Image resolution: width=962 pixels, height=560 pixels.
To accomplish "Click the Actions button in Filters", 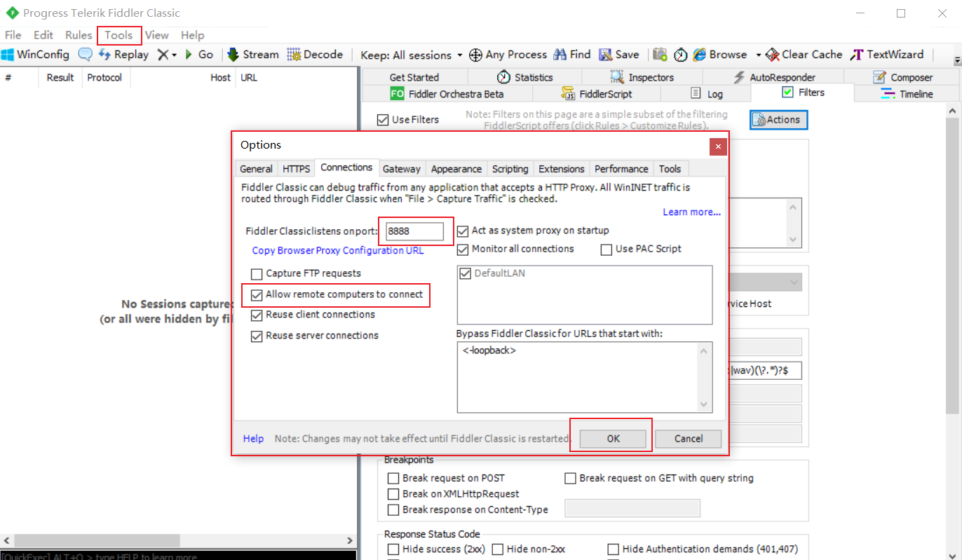I will coord(779,120).
